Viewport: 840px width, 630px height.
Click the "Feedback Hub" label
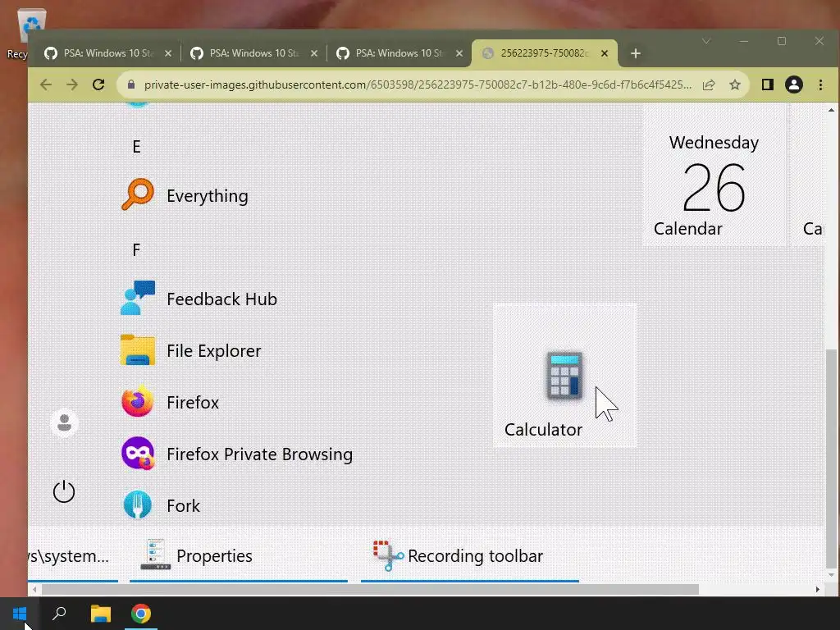tap(221, 299)
